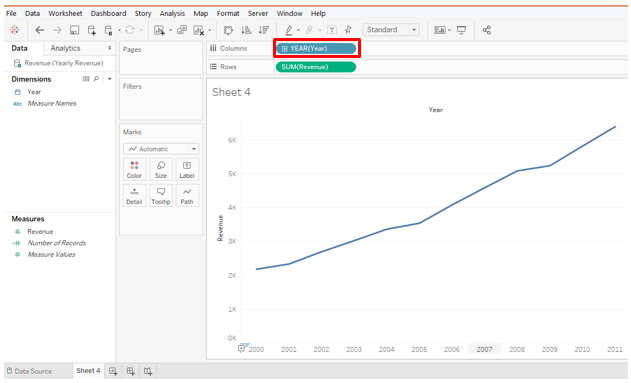Open the Color mark card

tap(134, 169)
